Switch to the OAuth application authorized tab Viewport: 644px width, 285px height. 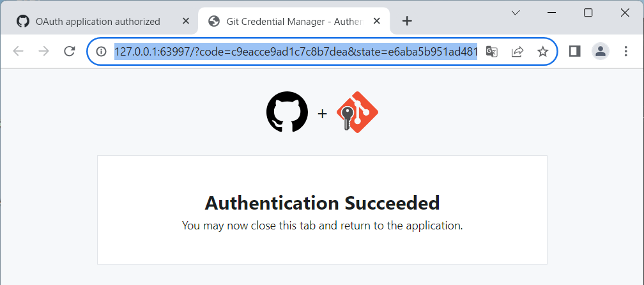click(98, 21)
